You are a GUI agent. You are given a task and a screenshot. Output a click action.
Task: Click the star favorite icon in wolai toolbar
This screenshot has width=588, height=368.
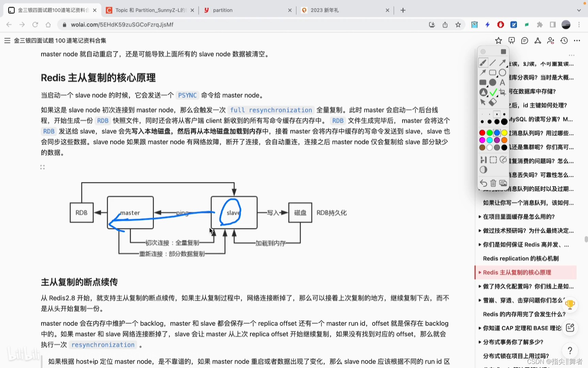click(x=499, y=41)
